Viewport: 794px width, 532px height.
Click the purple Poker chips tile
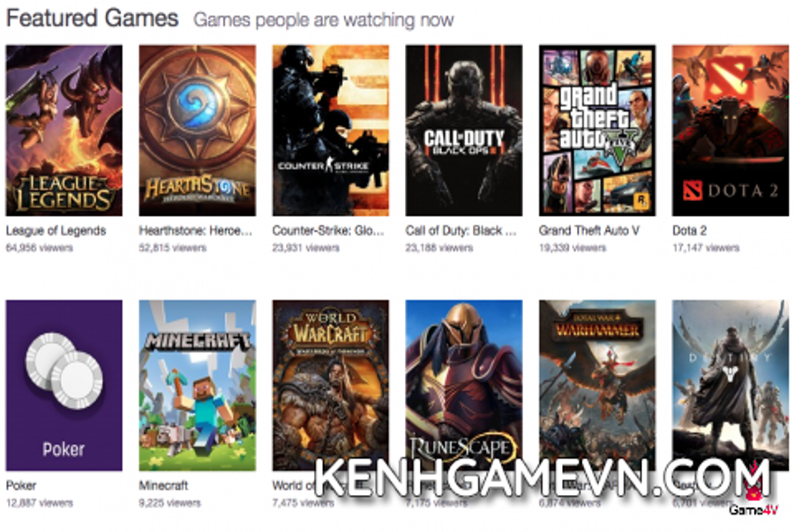[x=64, y=386]
